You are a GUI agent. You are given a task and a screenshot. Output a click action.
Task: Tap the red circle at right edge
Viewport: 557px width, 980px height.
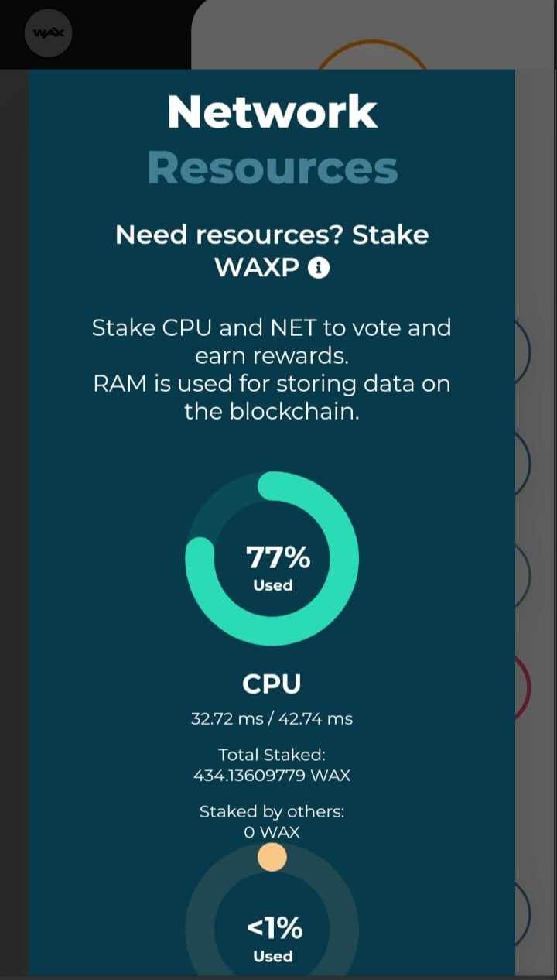(x=524, y=687)
